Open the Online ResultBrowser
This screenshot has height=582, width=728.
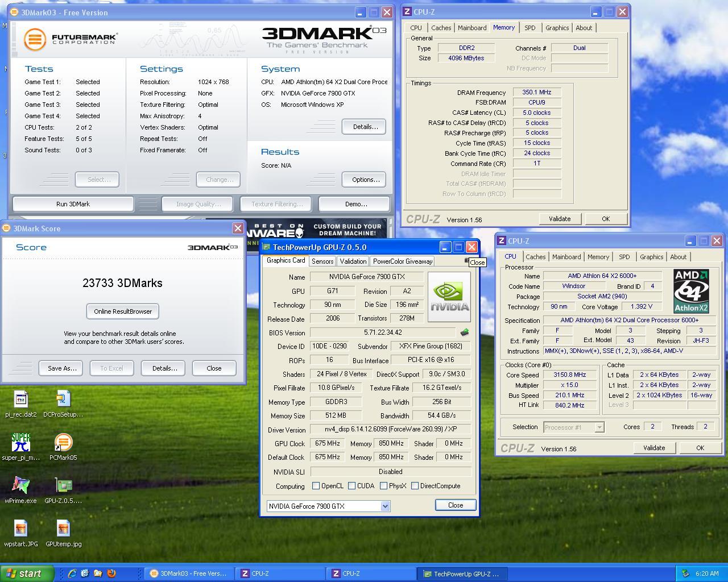tap(123, 311)
